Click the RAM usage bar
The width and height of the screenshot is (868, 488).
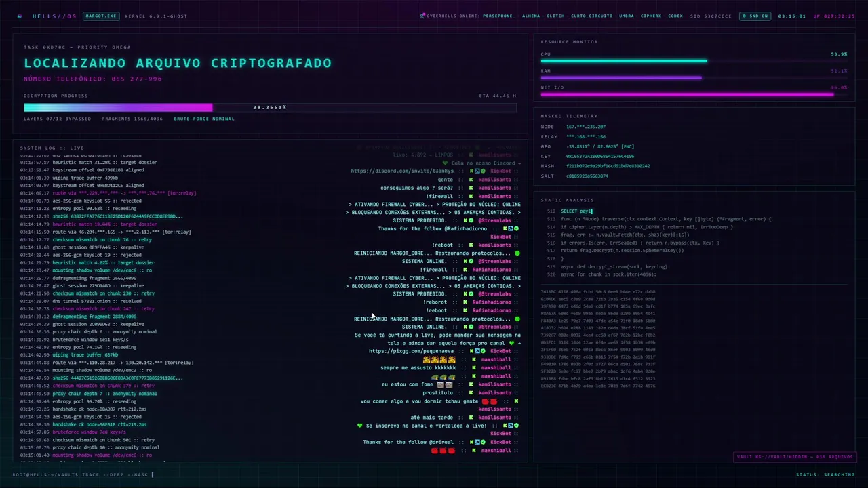click(x=694, y=78)
